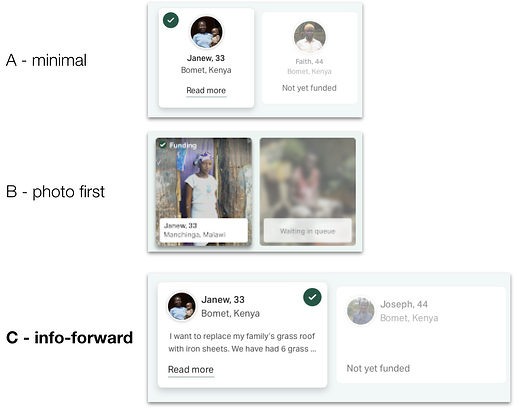Click Joseph's faded avatar photo
Viewport: 519px width, 412px height.
[361, 310]
